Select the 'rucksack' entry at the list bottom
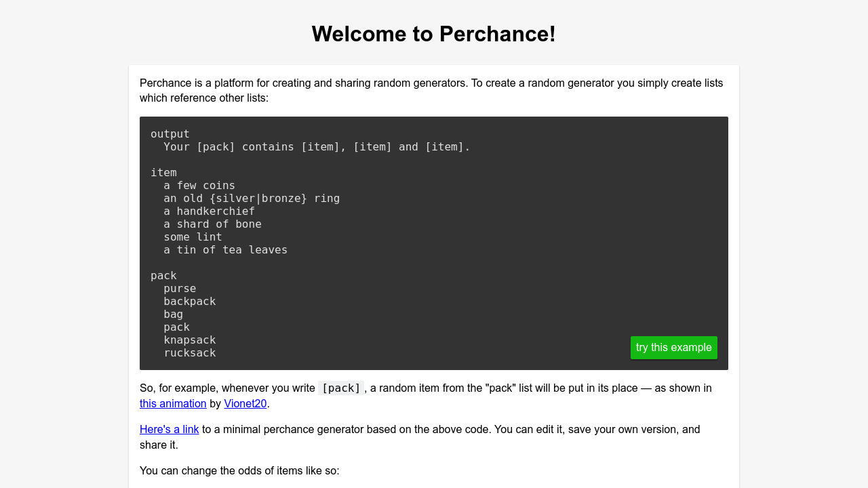Image resolution: width=868 pixels, height=488 pixels. click(189, 352)
